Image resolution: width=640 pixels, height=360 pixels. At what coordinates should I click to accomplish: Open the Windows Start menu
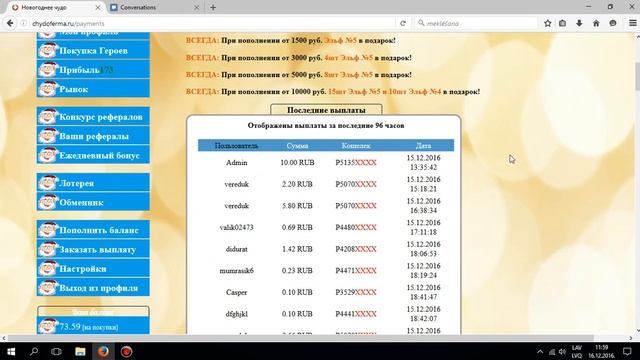click(x=11, y=351)
